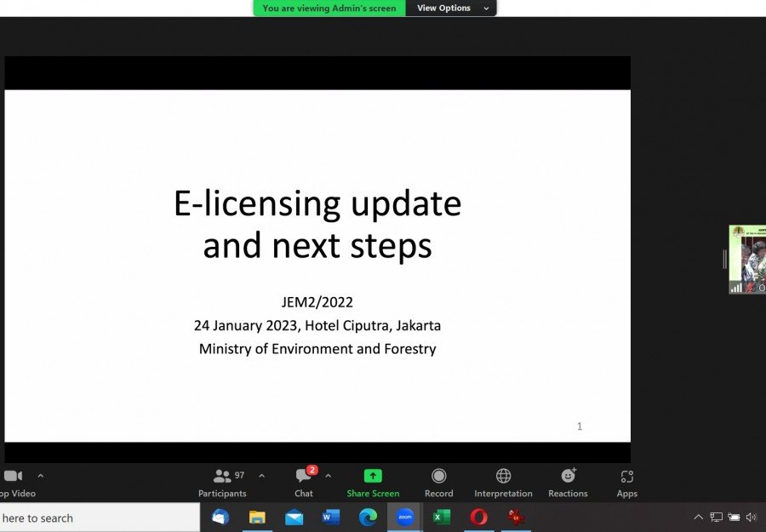The height and width of the screenshot is (532, 766).
Task: Open Zoom Apps panel
Action: 626,483
